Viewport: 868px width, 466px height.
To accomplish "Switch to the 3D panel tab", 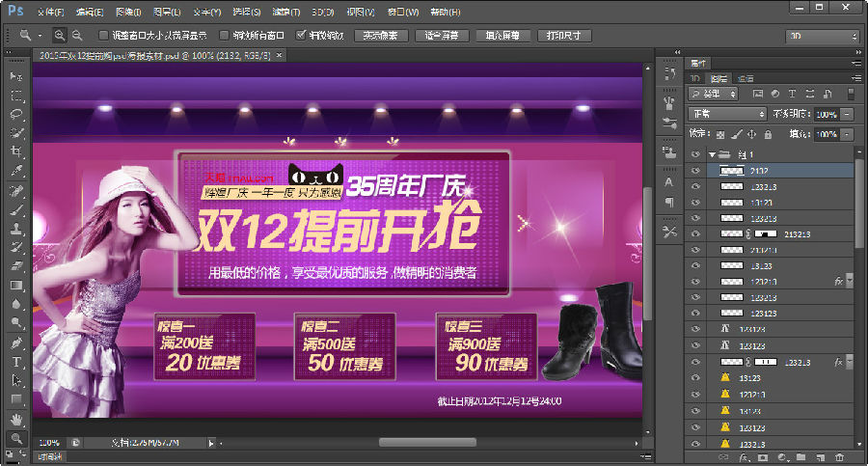I will [x=694, y=79].
